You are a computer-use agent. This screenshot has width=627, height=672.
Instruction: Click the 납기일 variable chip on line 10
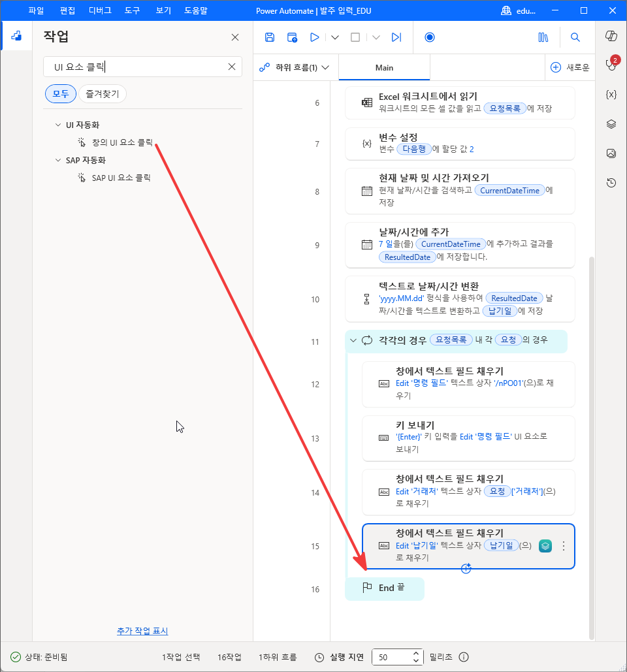[500, 311]
